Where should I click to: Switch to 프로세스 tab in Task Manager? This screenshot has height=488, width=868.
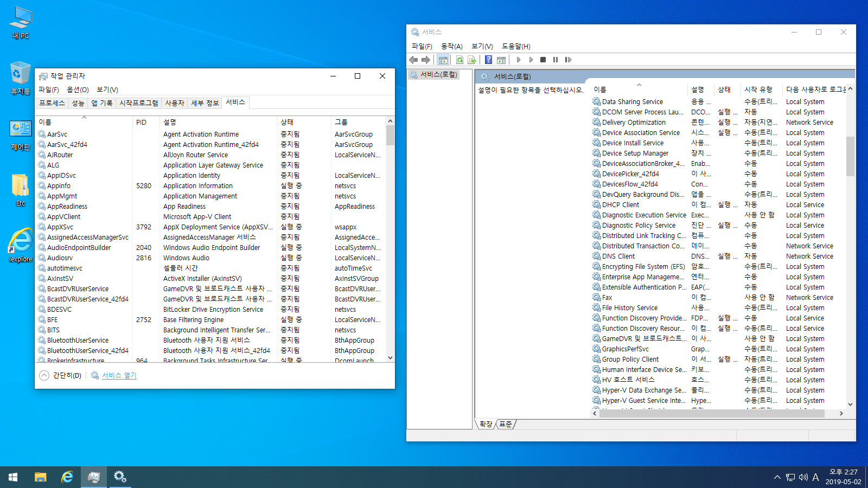coord(52,103)
